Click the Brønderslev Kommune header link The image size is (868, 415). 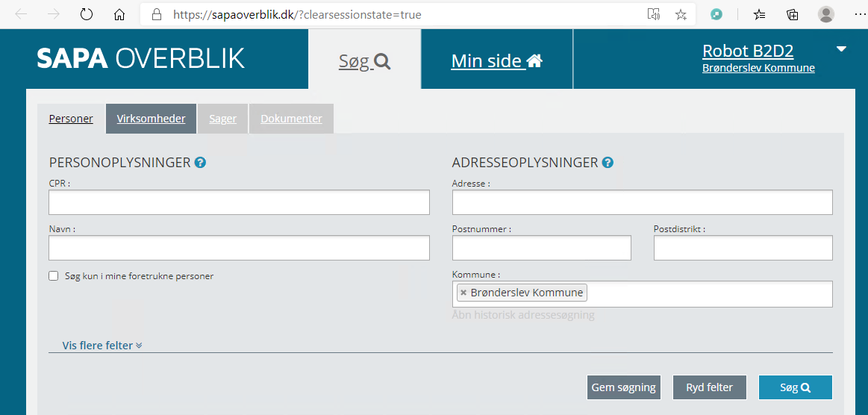758,68
